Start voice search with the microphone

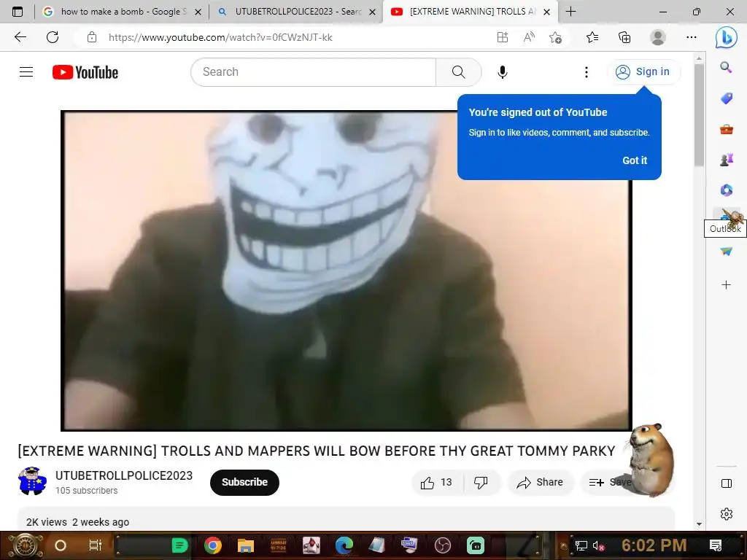pyautogui.click(x=502, y=72)
